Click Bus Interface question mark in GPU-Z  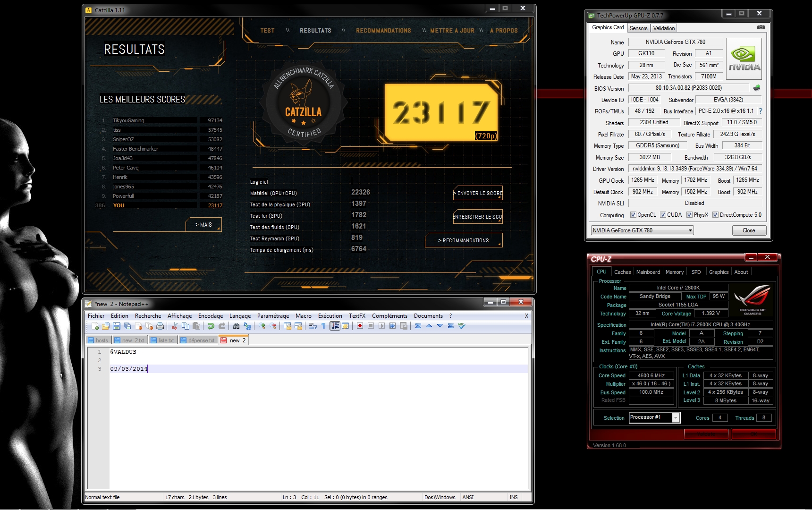(x=761, y=111)
